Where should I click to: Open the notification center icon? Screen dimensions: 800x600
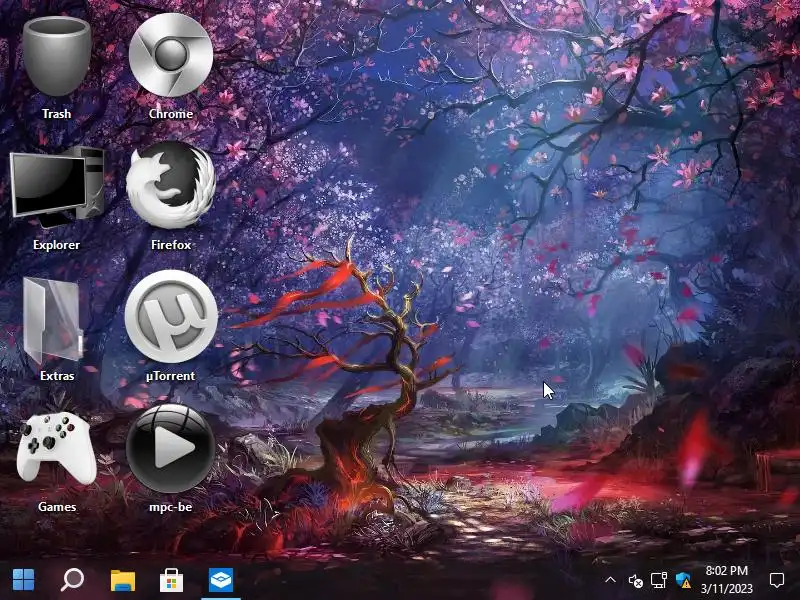point(777,580)
